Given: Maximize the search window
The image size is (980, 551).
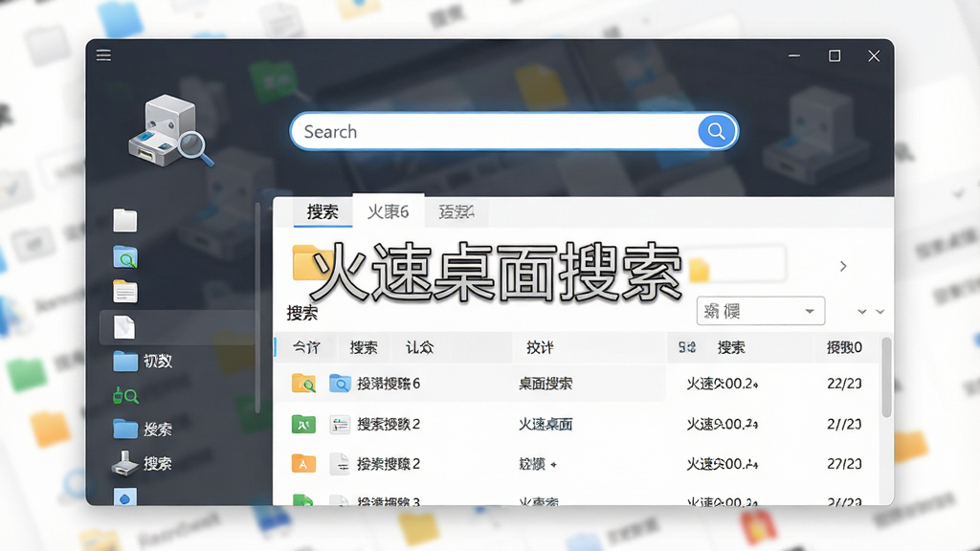Looking at the screenshot, I should [835, 56].
